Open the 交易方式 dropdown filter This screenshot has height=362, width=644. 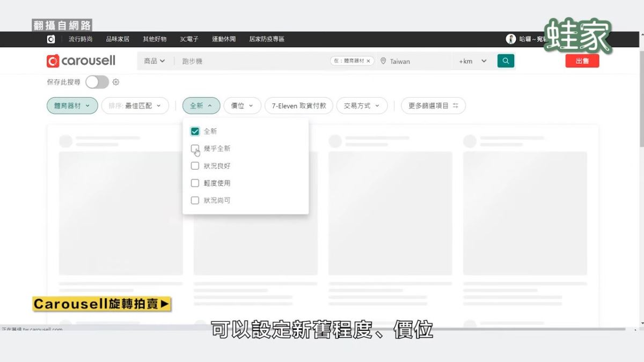(362, 106)
